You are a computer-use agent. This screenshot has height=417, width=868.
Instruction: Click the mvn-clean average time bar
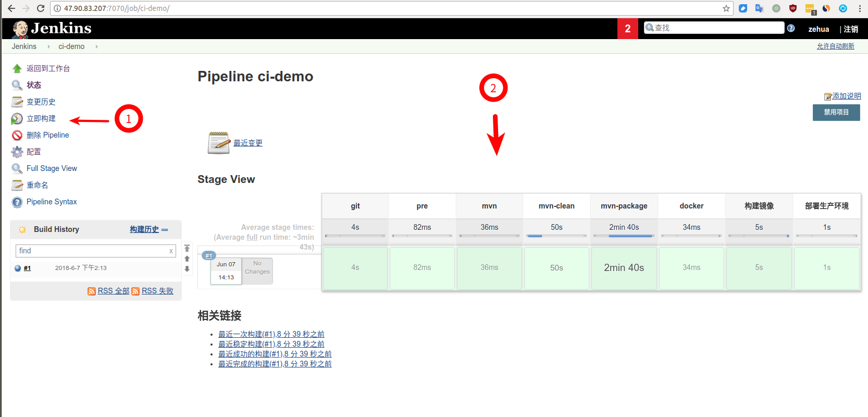pyautogui.click(x=556, y=236)
